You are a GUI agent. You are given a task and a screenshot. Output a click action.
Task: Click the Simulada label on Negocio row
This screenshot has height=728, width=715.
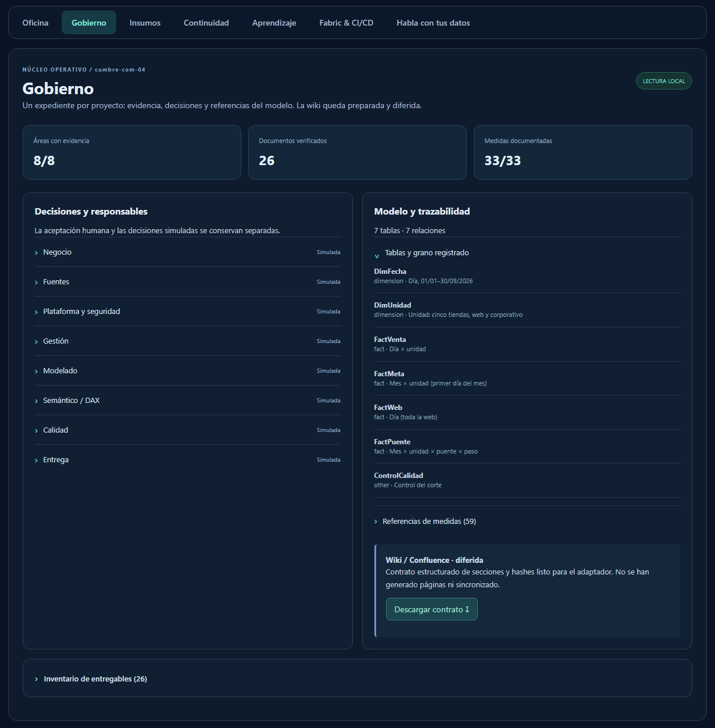(x=328, y=252)
